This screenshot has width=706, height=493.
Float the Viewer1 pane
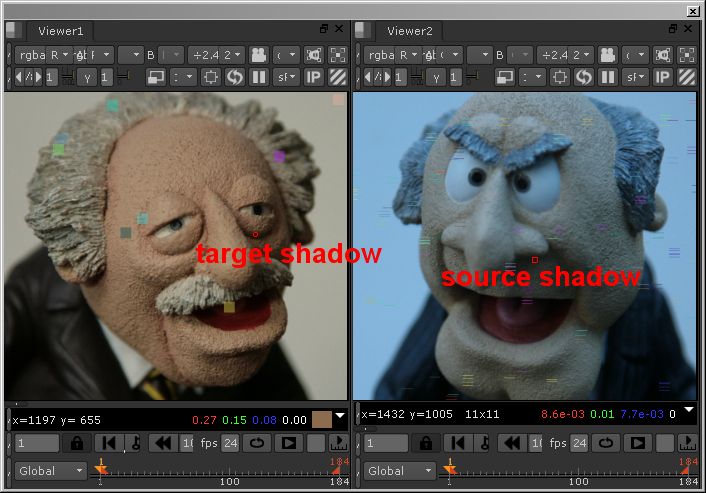point(324,29)
